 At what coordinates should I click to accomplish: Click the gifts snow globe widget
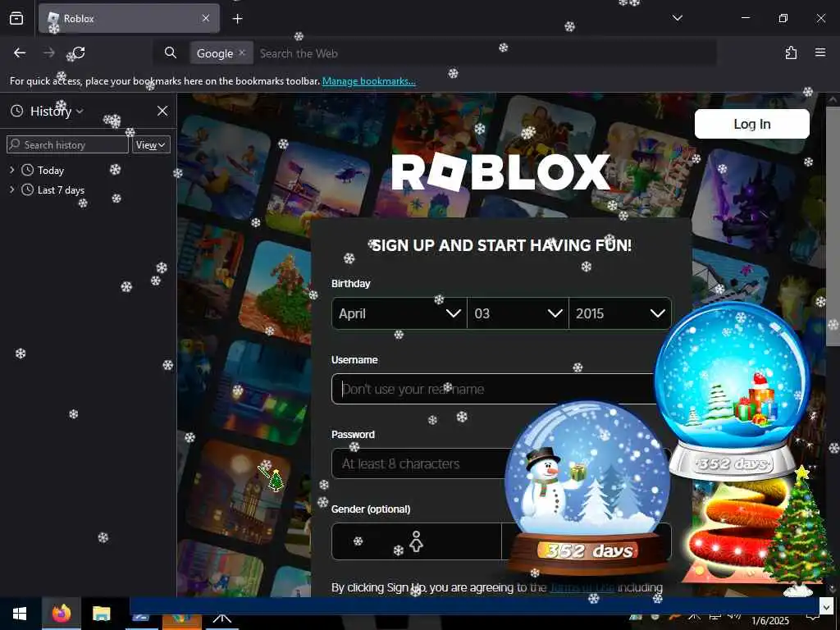tap(733, 390)
